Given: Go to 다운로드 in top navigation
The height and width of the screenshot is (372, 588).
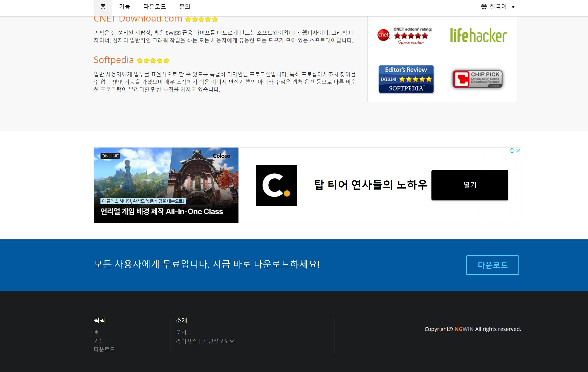Looking at the screenshot, I should [x=155, y=7].
